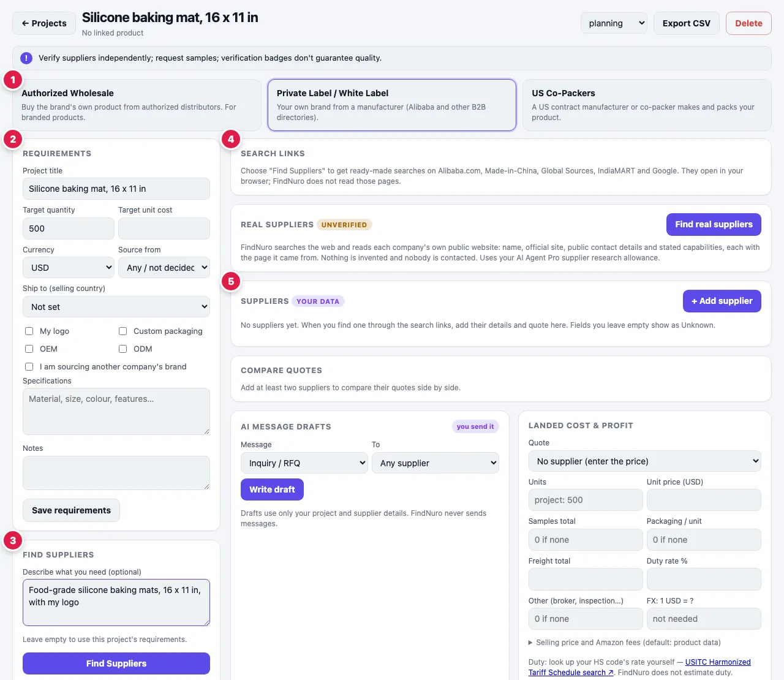This screenshot has height=680, width=784.
Task: Check the OEM option
Action: tap(29, 349)
